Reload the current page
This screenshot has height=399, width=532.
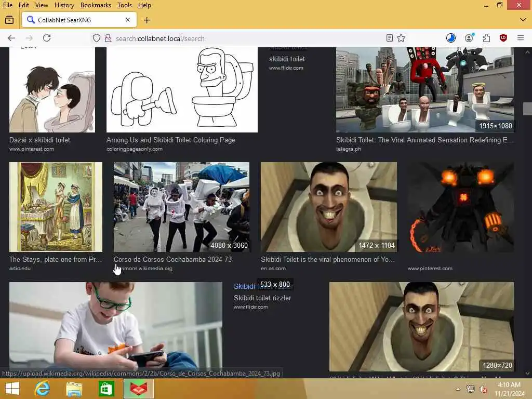tap(47, 38)
